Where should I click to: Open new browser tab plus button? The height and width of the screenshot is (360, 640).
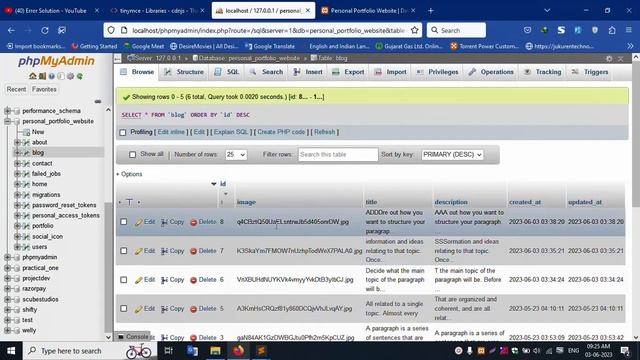coord(431,11)
